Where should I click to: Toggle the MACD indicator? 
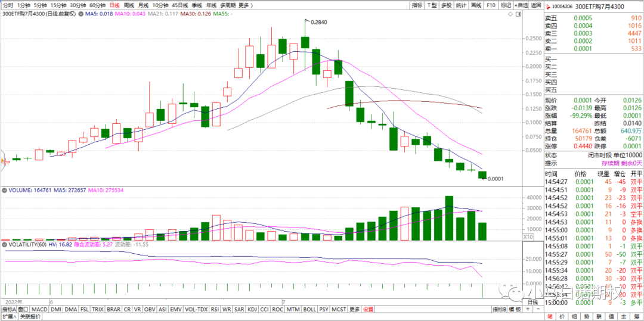pyautogui.click(x=39, y=310)
